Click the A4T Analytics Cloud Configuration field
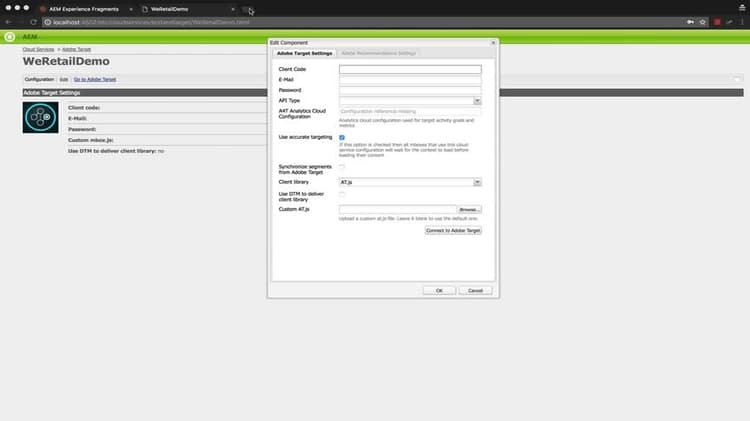Viewport: 750px width, 421px height. (x=410, y=111)
